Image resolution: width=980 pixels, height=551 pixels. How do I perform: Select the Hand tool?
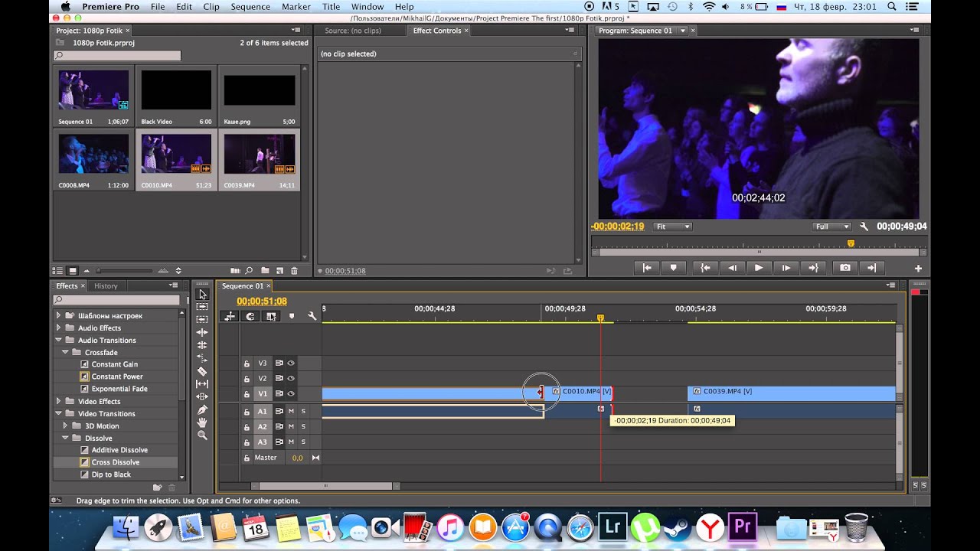[x=202, y=422]
